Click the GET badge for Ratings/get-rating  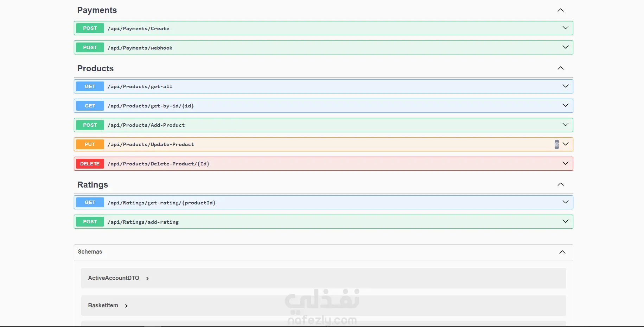(90, 202)
